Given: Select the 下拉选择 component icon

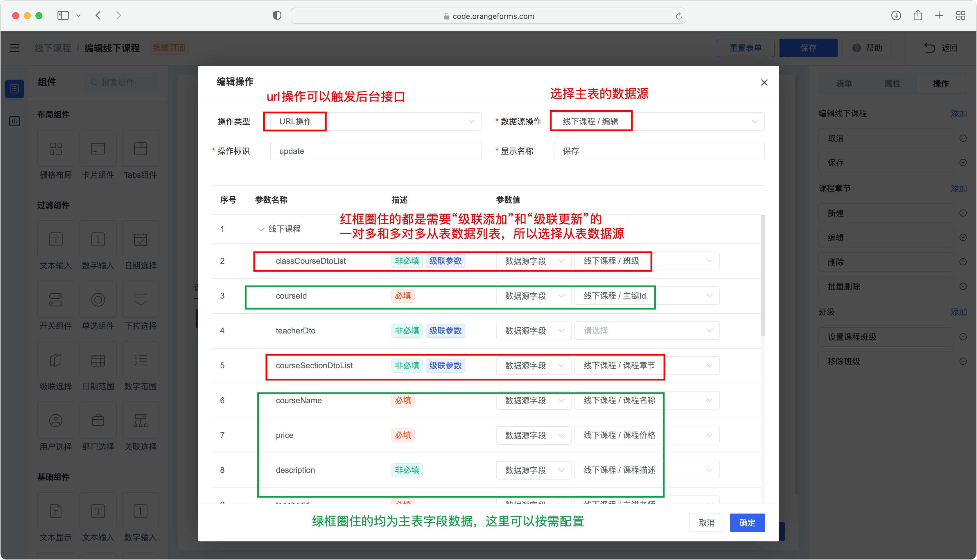Looking at the screenshot, I should click(x=140, y=300).
